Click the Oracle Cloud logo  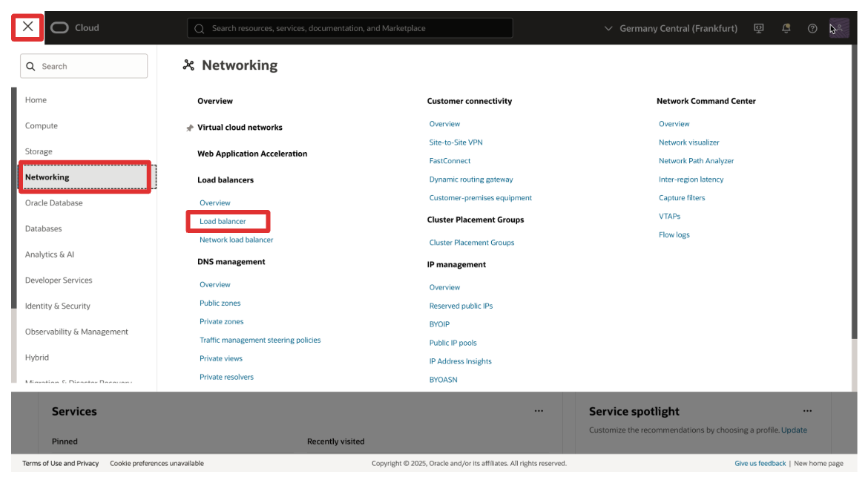pos(74,28)
